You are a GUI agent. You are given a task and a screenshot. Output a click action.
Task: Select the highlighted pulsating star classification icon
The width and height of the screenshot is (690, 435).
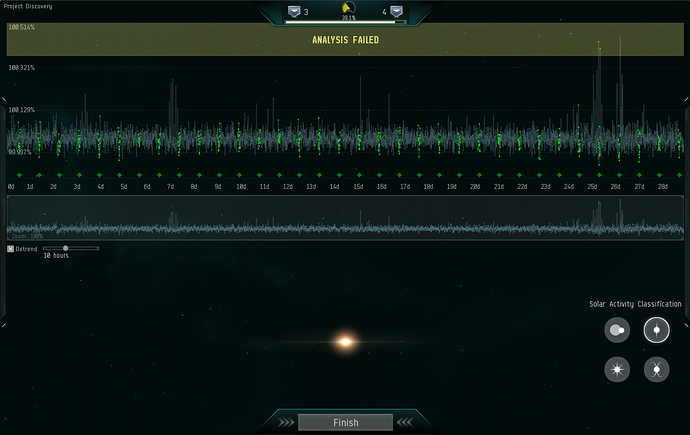(x=657, y=330)
